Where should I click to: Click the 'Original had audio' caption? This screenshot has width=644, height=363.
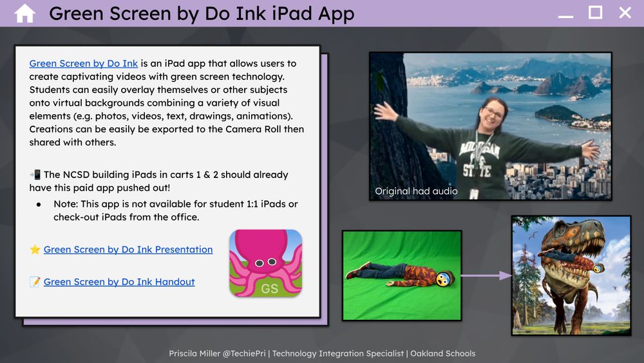pos(416,191)
